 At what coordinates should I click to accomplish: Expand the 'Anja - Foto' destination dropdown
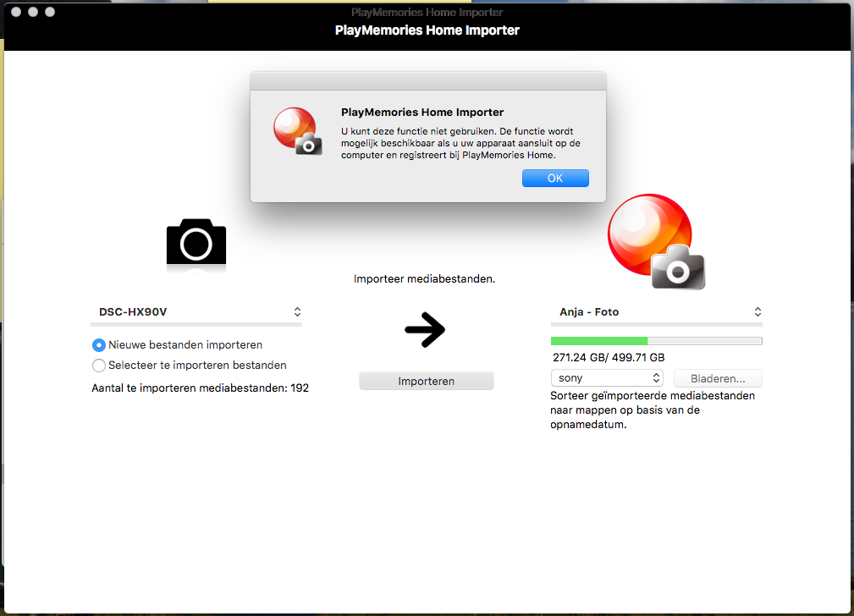pyautogui.click(x=656, y=311)
